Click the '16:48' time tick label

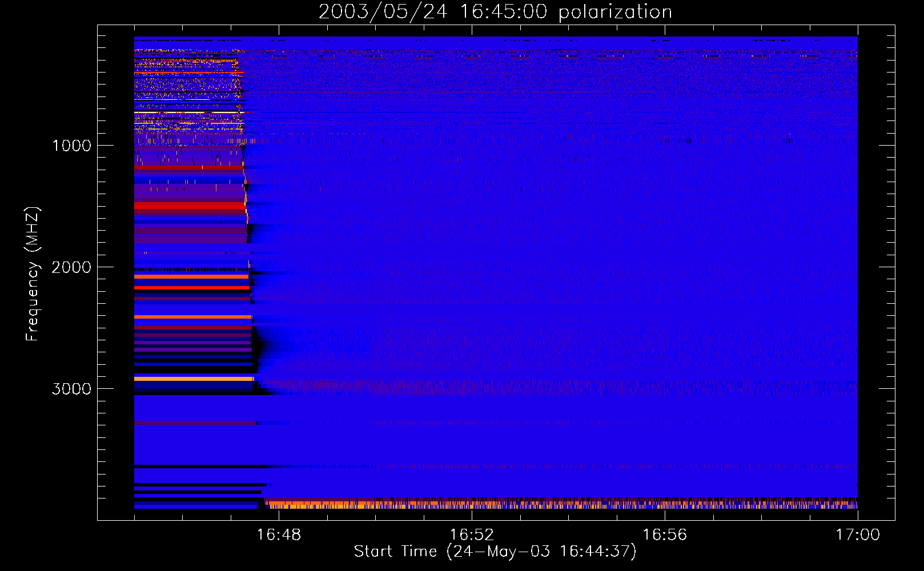click(279, 535)
